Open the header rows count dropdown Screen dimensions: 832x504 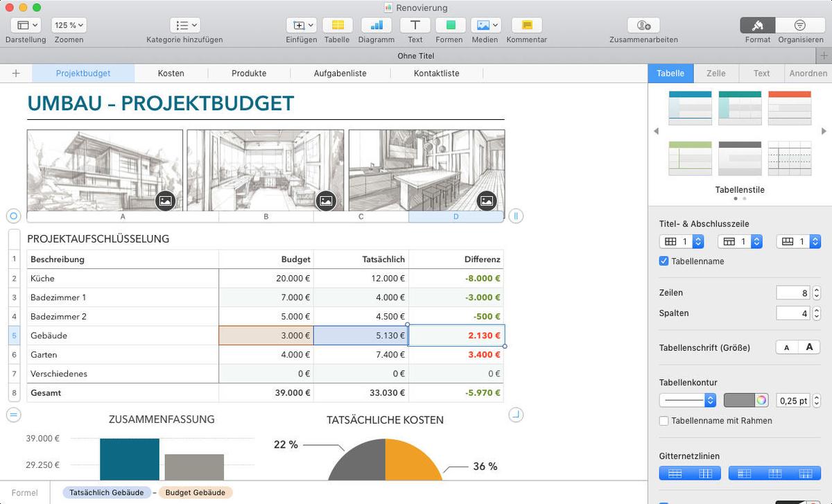point(740,241)
